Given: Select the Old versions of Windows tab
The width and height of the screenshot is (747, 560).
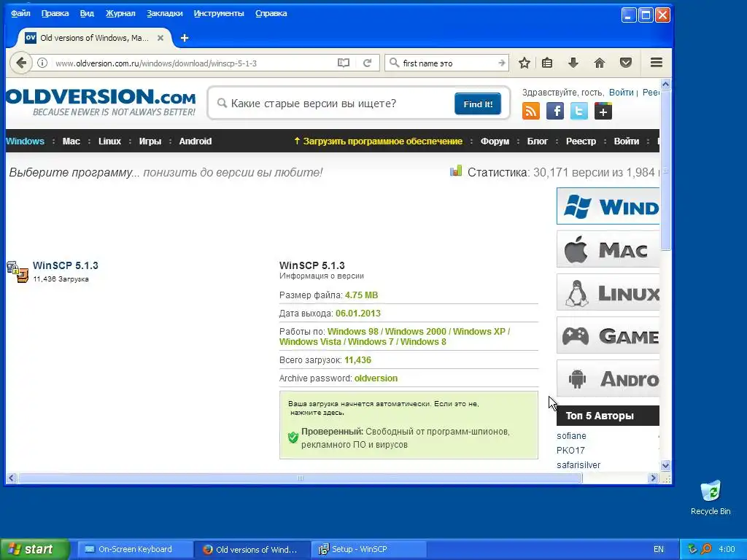Looking at the screenshot, I should point(94,38).
